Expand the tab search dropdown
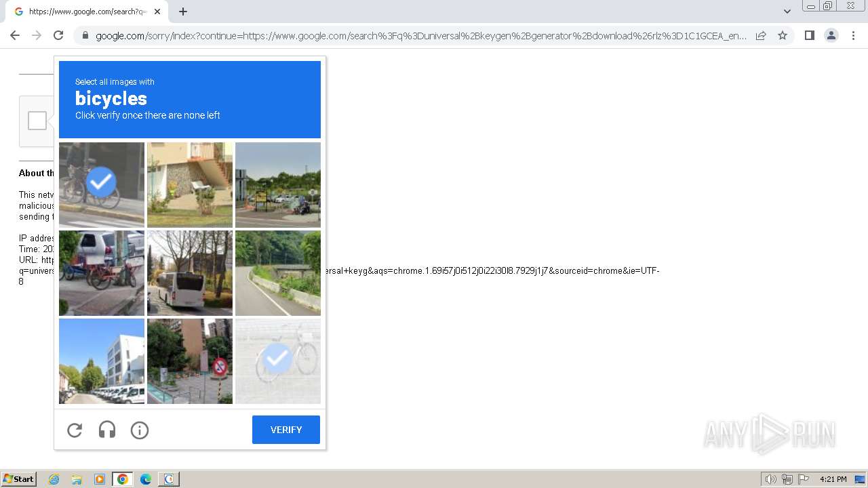Image resolution: width=868 pixels, height=488 pixels. point(787,12)
